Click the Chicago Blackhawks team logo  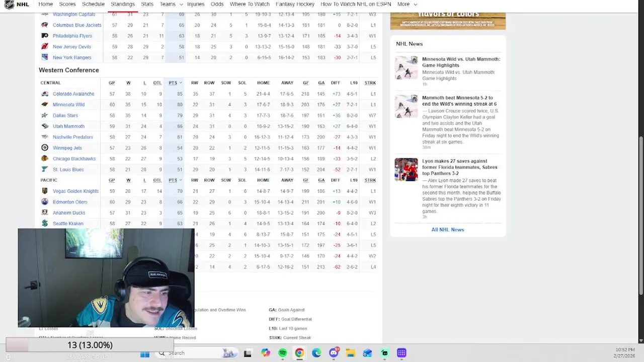tap(45, 158)
